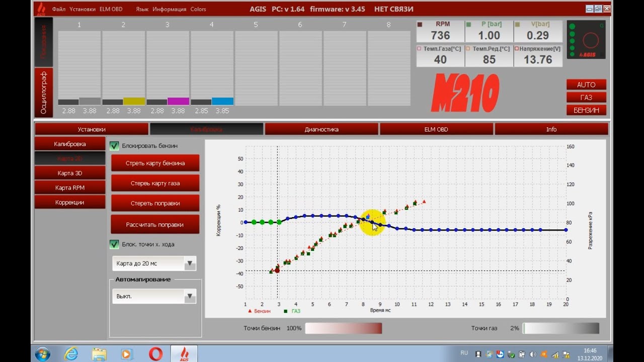The image size is (644, 362).
Task: Click the large red idle point on the chart
Action: [277, 270]
